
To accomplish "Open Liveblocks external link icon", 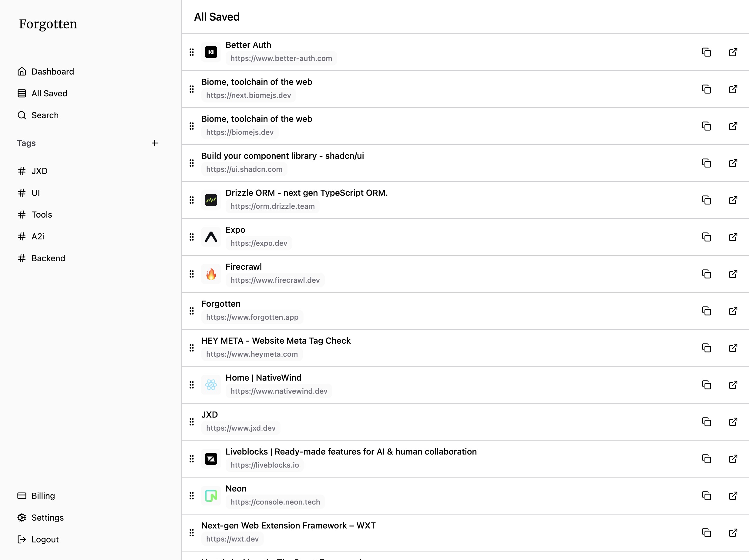I will 733,459.
